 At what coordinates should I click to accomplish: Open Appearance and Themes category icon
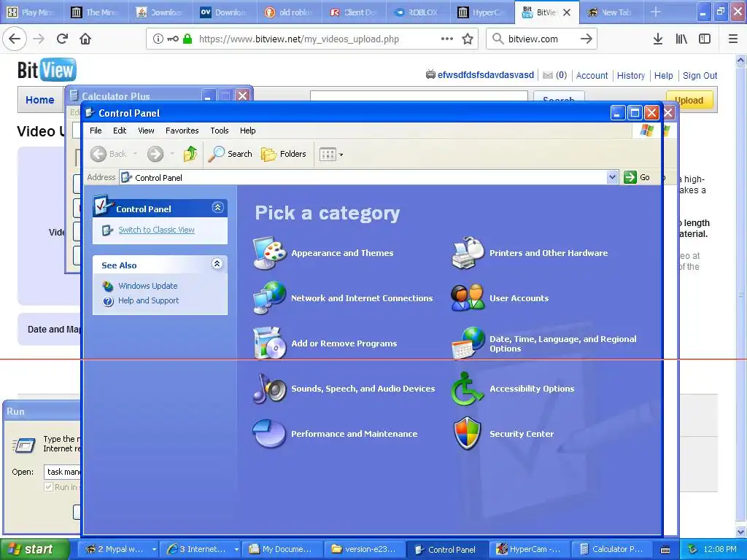point(270,253)
